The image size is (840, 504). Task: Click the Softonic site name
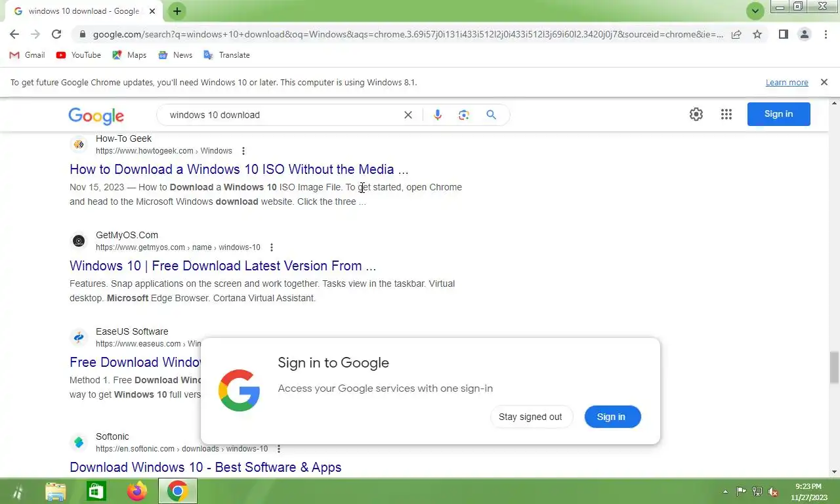pyautogui.click(x=112, y=436)
